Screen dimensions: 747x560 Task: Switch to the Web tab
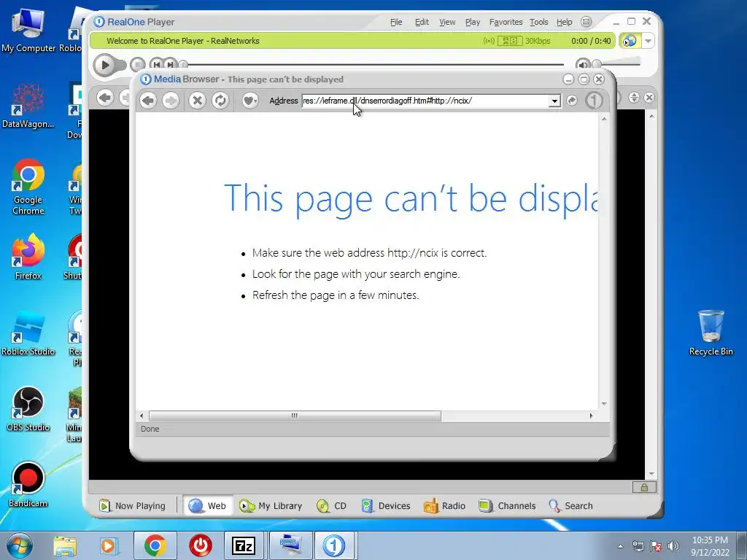pos(207,506)
